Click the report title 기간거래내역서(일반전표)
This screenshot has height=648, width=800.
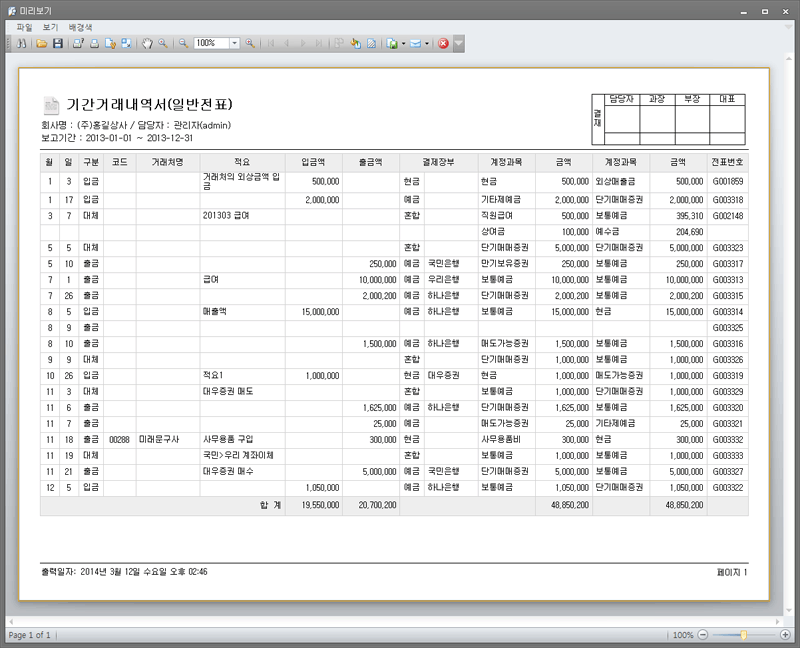tap(149, 104)
